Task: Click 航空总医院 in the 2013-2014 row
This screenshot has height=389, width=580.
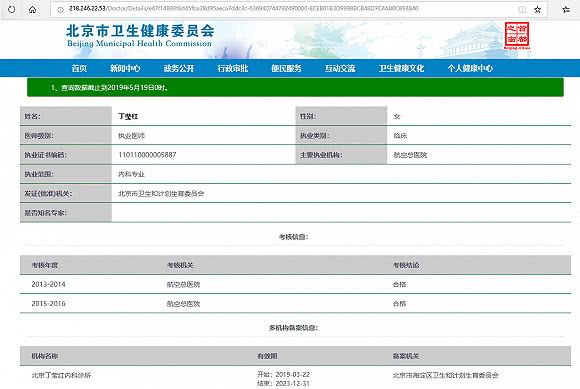Action: coord(183,284)
